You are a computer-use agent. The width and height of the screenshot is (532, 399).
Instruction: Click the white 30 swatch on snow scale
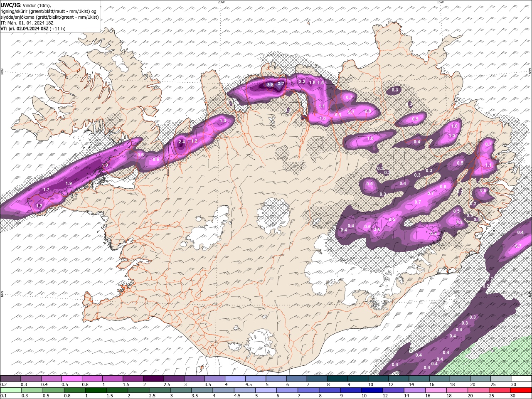coord(521,379)
